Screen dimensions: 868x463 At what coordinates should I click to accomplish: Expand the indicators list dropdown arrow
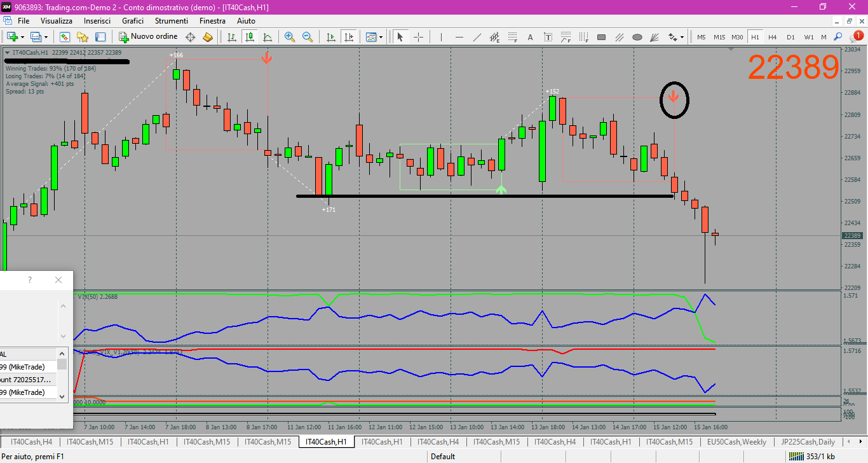point(381,37)
